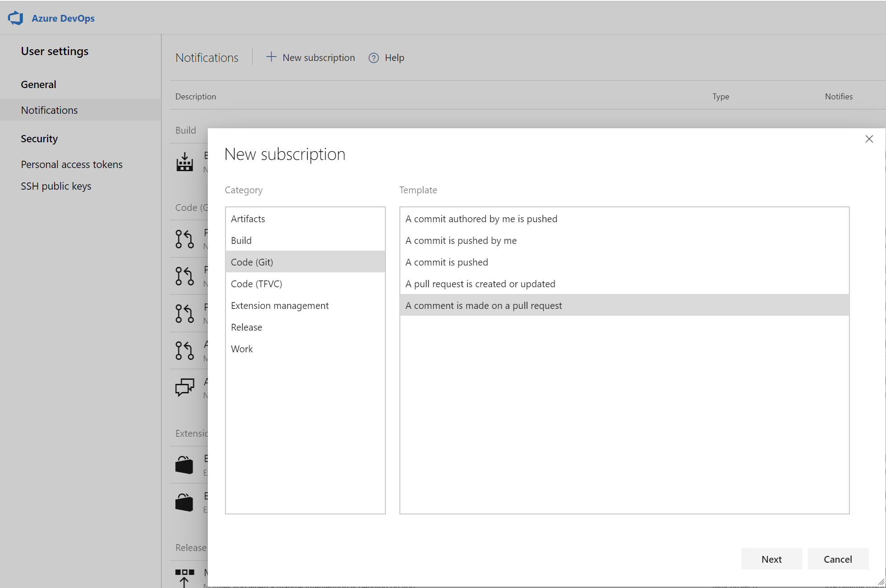
Task: Select 'A commit authored by me is pushed'
Action: (482, 219)
